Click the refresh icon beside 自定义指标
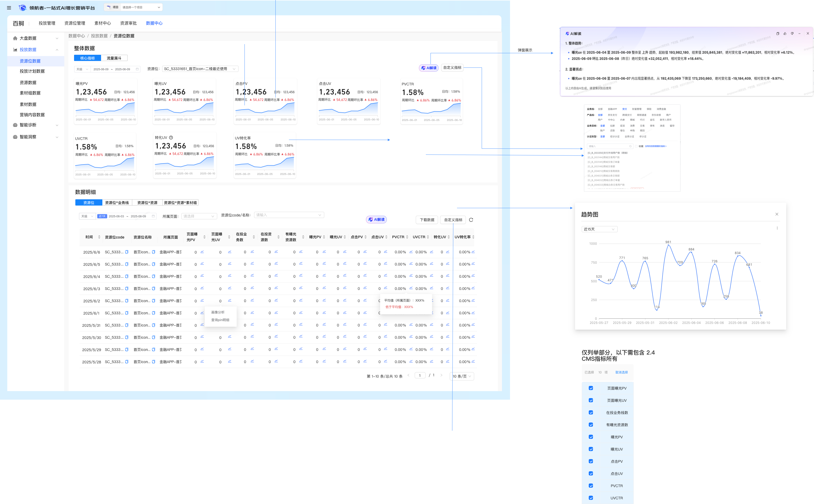The image size is (814, 504). 471,220
